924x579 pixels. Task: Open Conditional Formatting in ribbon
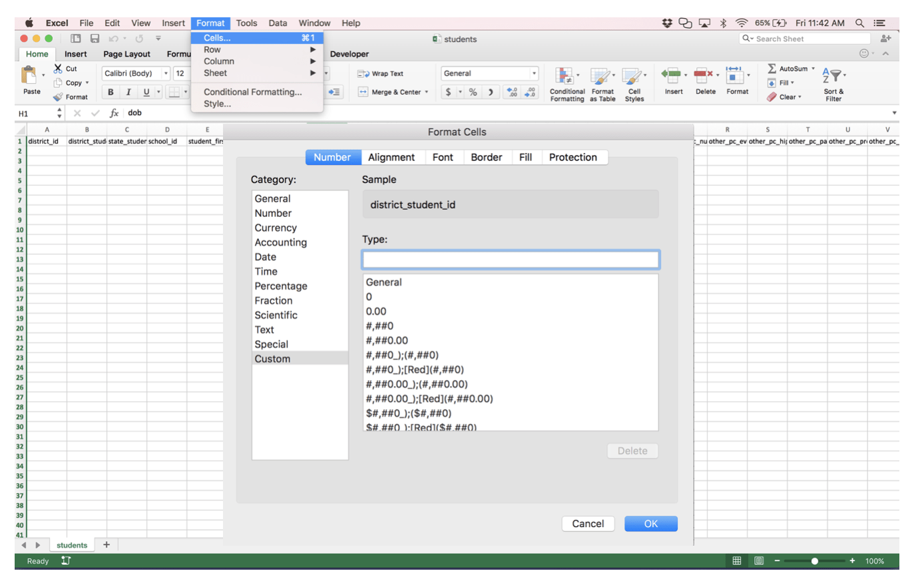(567, 84)
